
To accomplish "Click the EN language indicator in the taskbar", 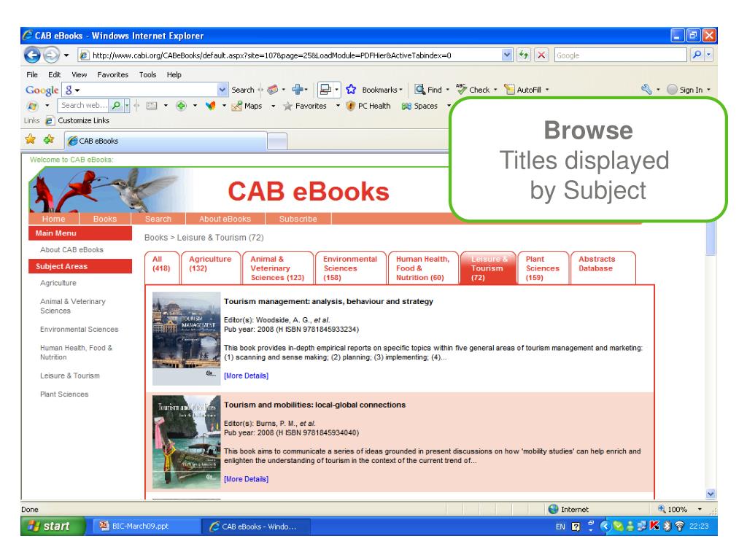I will [x=560, y=526].
